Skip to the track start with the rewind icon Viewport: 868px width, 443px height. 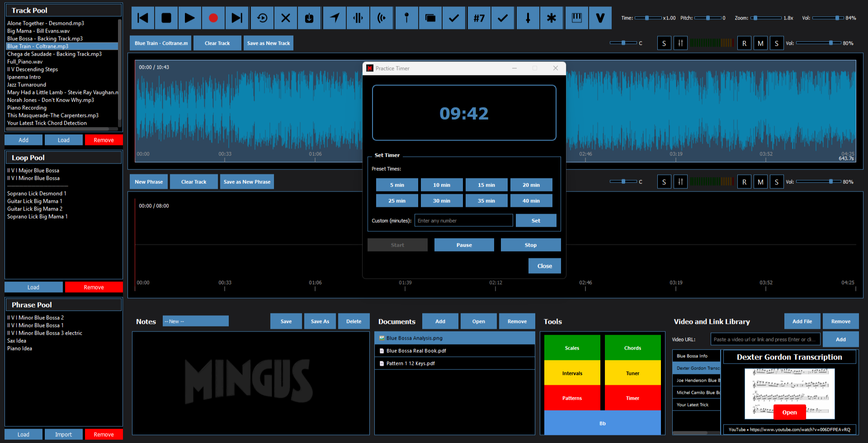pos(143,18)
